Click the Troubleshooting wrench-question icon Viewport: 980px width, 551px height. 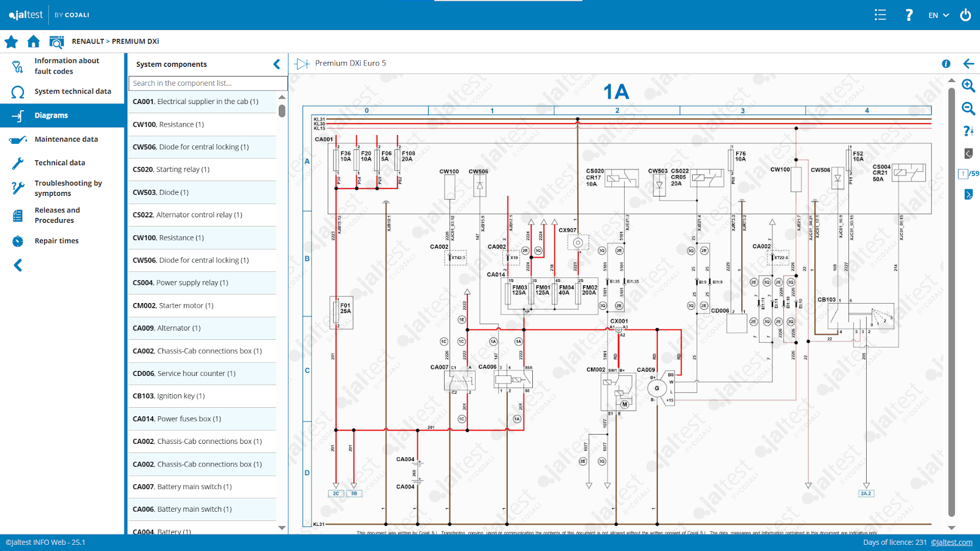tap(18, 188)
